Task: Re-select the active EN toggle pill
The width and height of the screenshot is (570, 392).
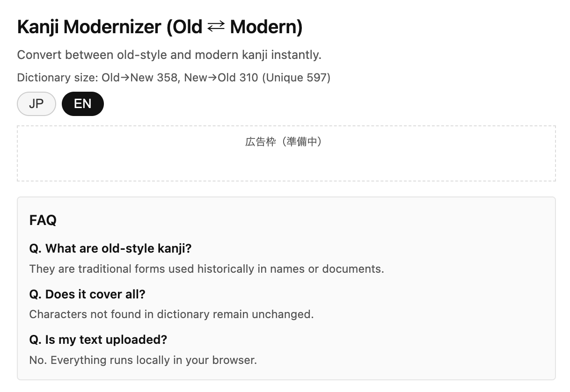Action: (83, 104)
